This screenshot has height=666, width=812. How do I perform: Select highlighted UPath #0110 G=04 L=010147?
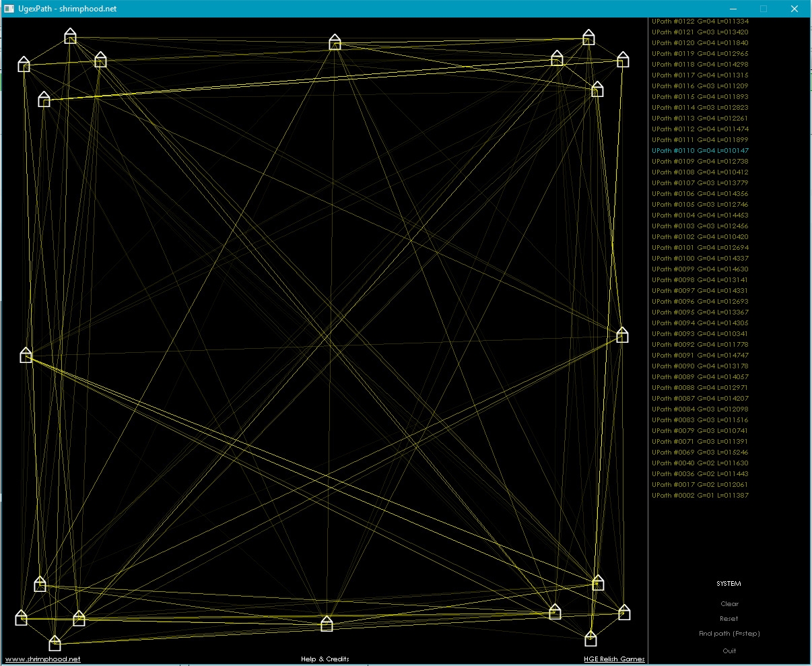(x=700, y=151)
